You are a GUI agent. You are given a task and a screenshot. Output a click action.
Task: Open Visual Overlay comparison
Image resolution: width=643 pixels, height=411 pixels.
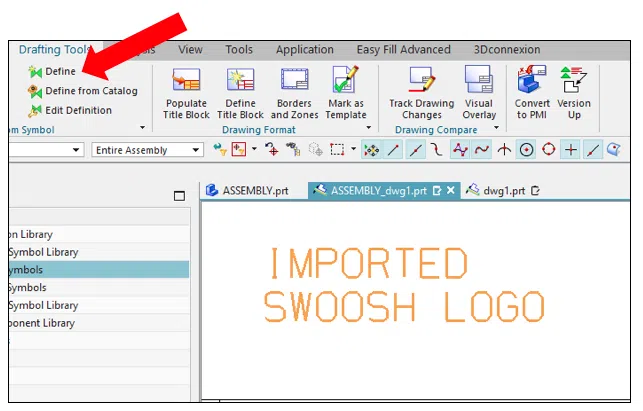(479, 93)
